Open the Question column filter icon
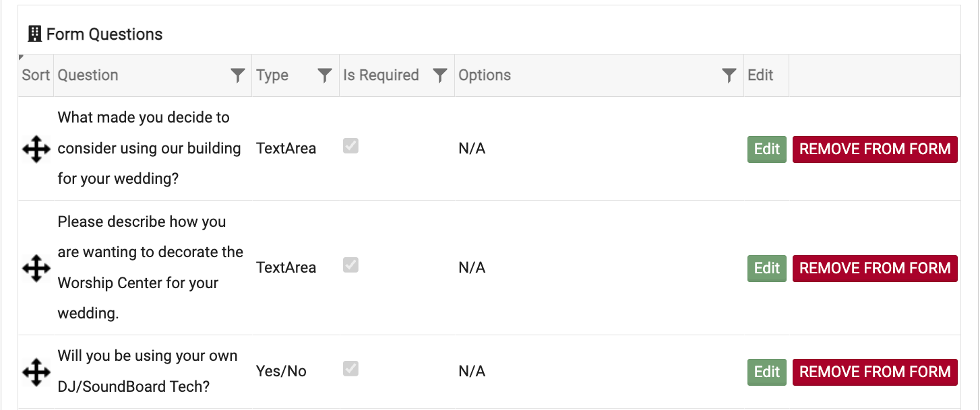 pos(237,75)
